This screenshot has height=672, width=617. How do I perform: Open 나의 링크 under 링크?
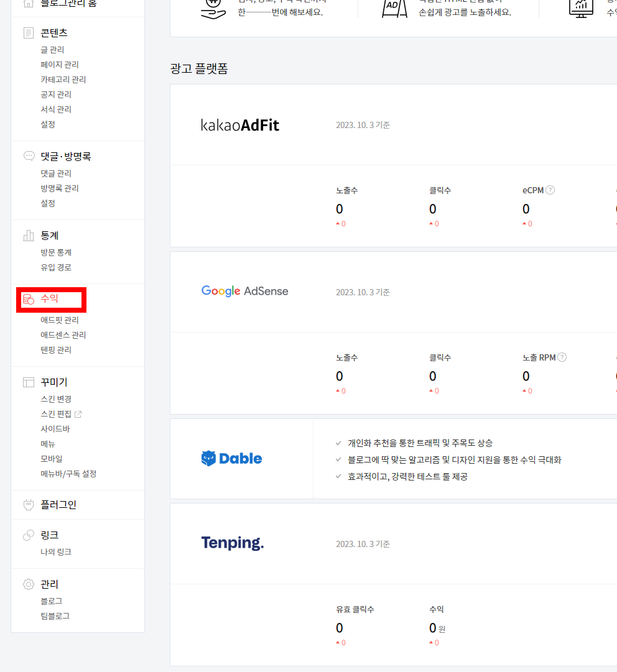click(56, 552)
